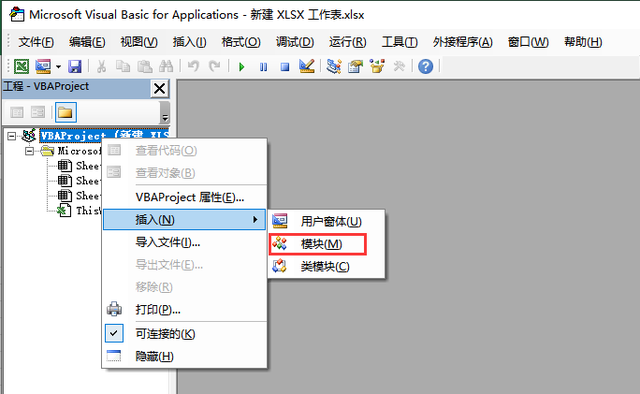
Task: Open the 插入(I) menu in menu bar
Action: [x=189, y=42]
